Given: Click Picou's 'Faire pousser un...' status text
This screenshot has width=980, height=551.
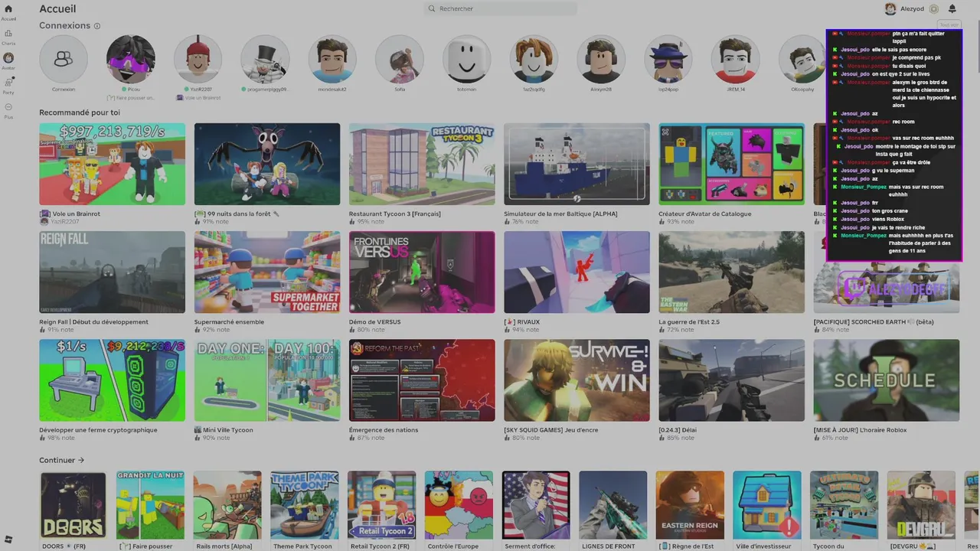Looking at the screenshot, I should point(131,98).
